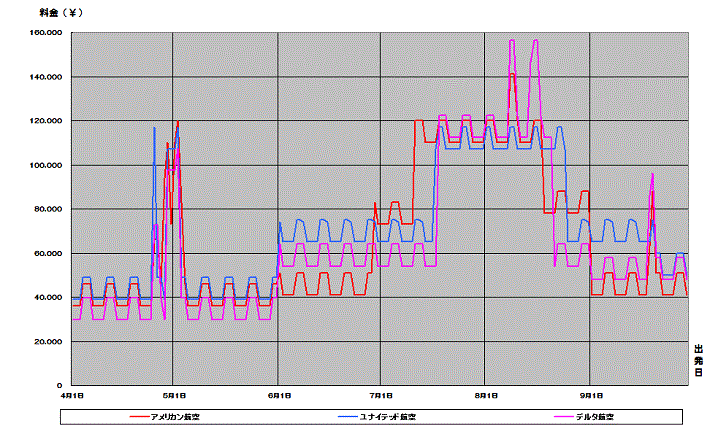Click the 140,000 y-axis label
This screenshot has height=434, width=710.
[46, 77]
